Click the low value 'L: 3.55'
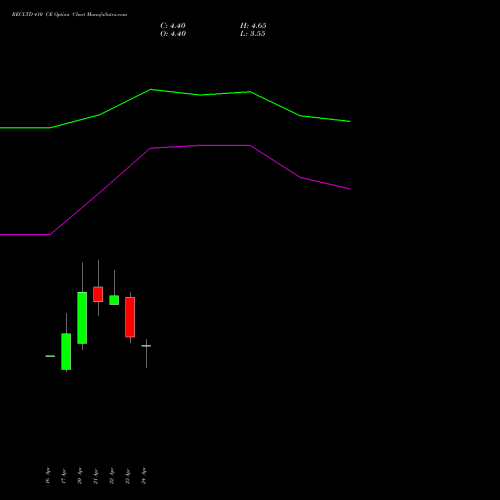This screenshot has width=500, height=500. click(x=253, y=34)
